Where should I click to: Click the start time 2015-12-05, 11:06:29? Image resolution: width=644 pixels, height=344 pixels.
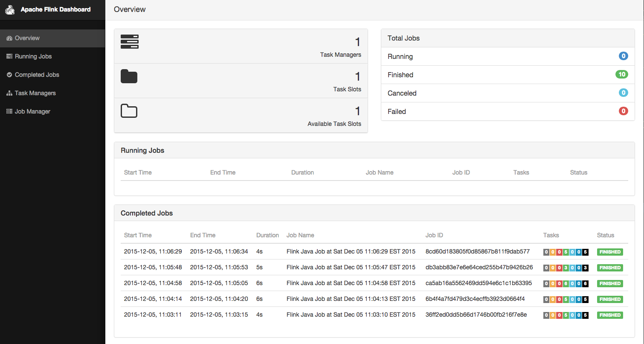153,251
